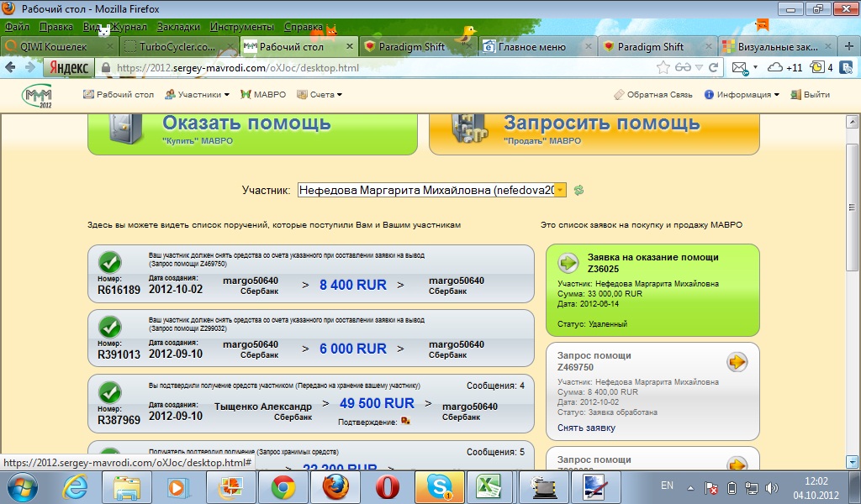The width and height of the screenshot is (861, 504).
Task: Close the Главное меню tab
Action: pos(589,46)
